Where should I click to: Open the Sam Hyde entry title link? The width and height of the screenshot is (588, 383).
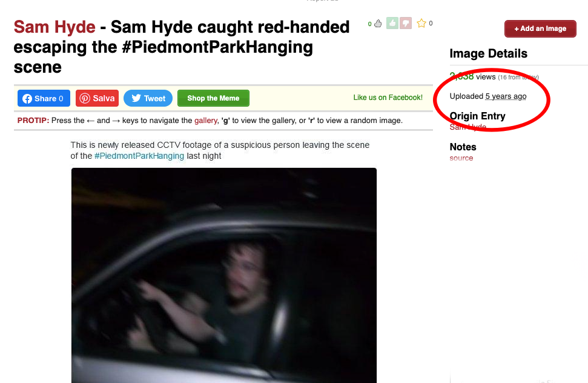pos(55,27)
